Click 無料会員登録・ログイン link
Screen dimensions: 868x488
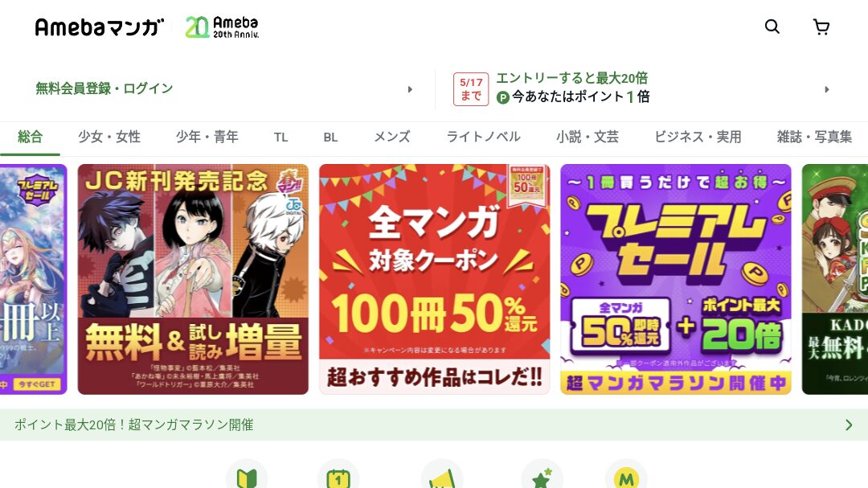[x=104, y=88]
